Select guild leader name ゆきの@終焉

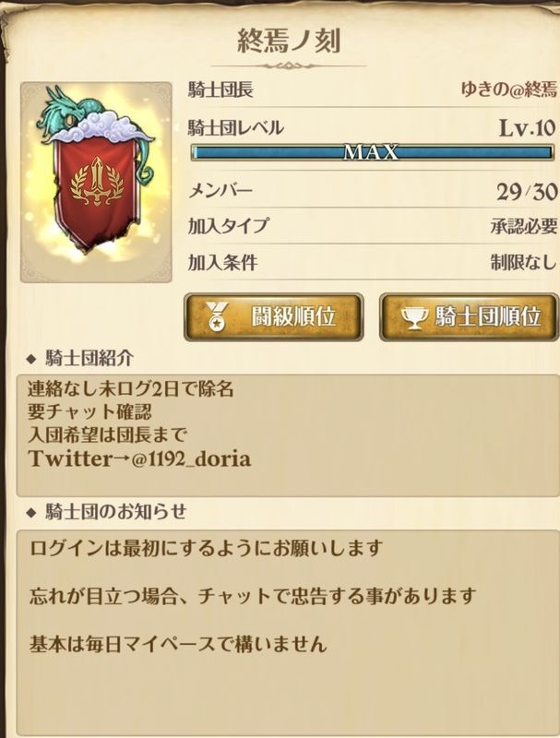[x=508, y=89]
